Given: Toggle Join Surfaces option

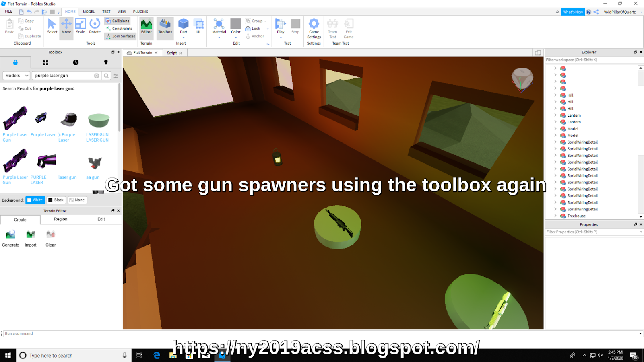Looking at the screenshot, I should point(120,36).
